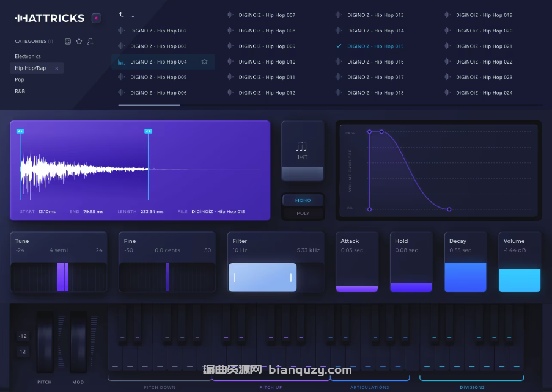Click the star filter icon above category list

[79, 40]
